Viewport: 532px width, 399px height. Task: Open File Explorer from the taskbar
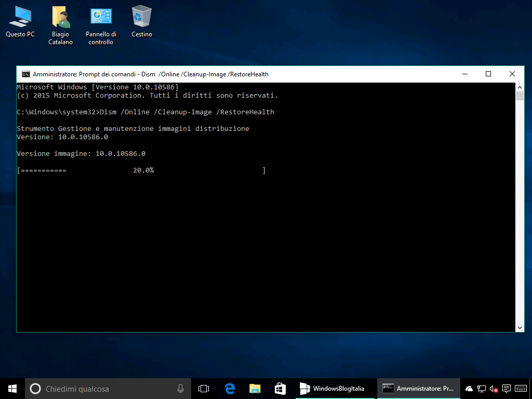click(255, 389)
